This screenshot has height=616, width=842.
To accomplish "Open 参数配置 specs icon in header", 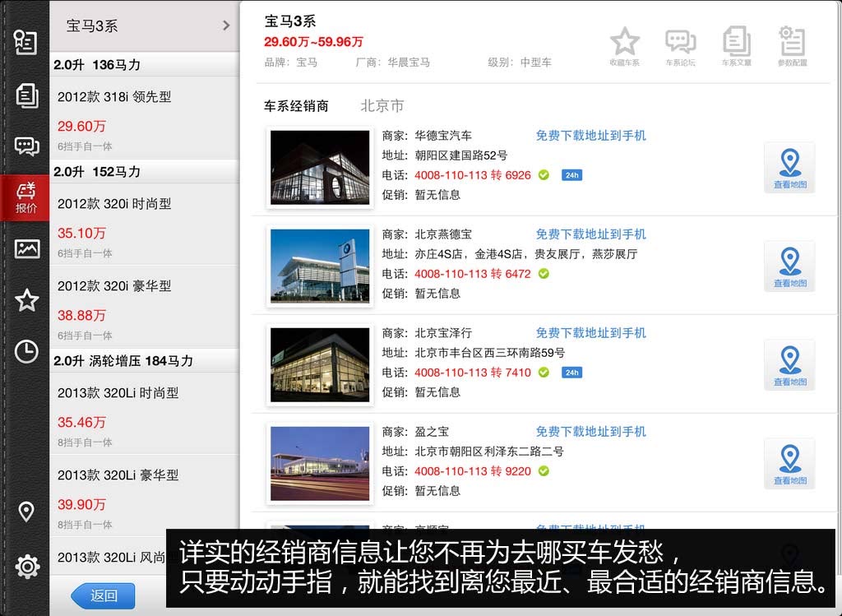I will [792, 47].
